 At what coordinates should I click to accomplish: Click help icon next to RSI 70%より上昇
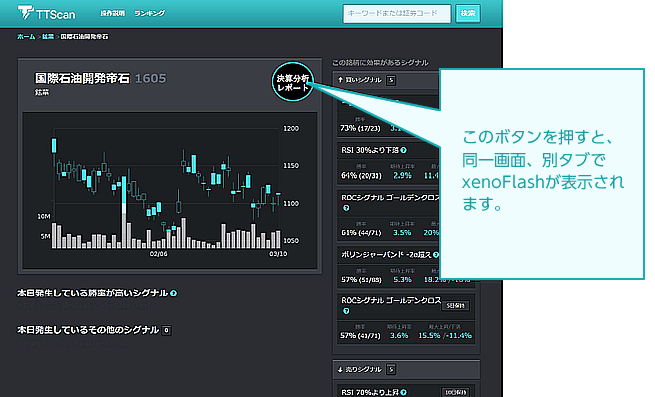click(x=404, y=392)
